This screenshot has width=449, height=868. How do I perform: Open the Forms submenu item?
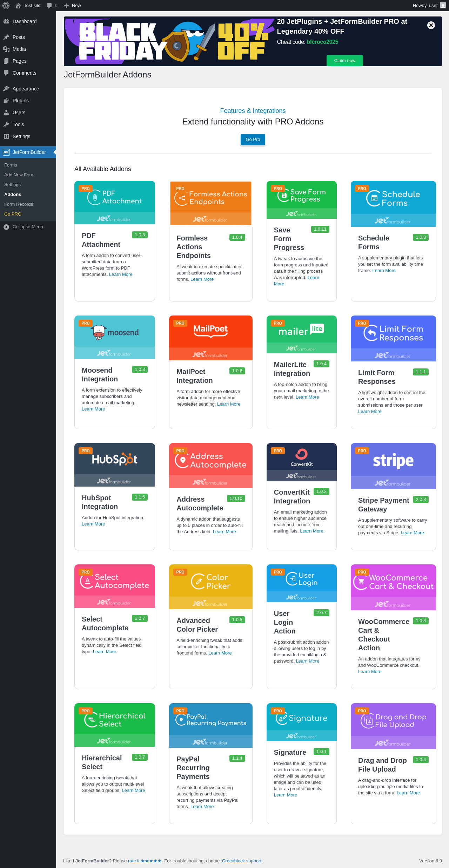click(11, 165)
